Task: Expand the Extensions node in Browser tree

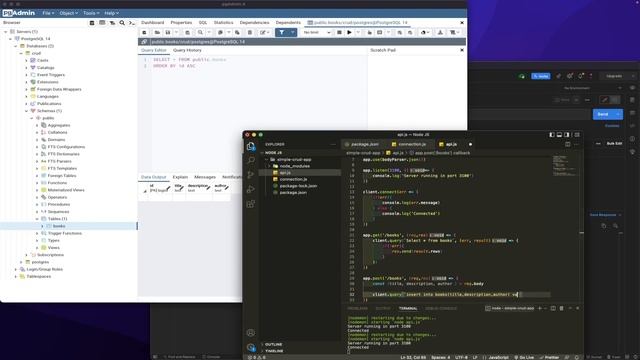Action: (27, 82)
